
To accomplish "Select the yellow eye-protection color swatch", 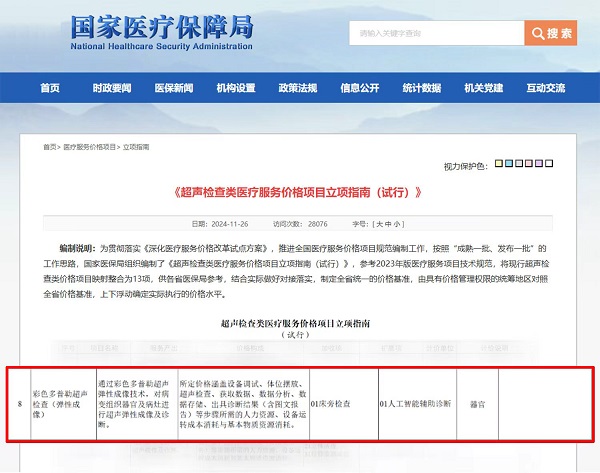I will [x=499, y=163].
